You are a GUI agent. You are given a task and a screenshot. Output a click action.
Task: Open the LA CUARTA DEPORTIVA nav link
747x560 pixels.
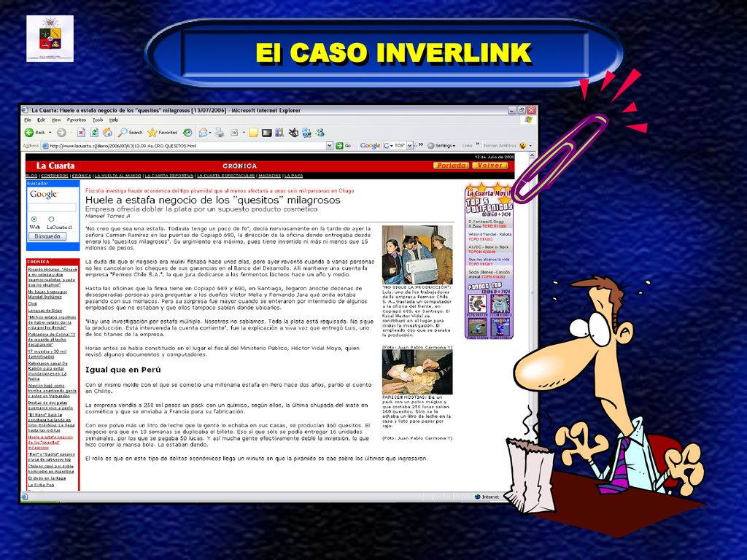pyautogui.click(x=169, y=176)
